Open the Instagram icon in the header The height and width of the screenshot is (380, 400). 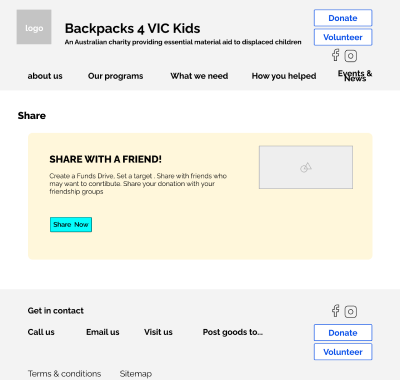351,56
